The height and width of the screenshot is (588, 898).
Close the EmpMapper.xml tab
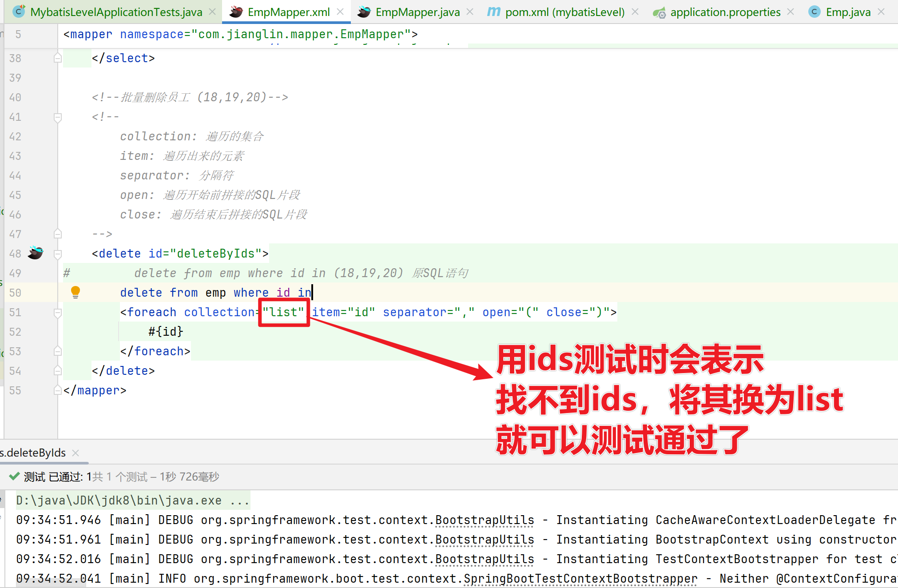(340, 12)
